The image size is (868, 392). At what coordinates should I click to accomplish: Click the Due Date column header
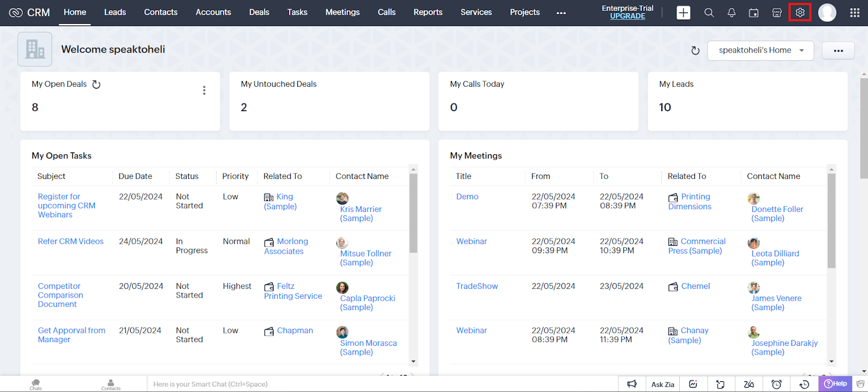pos(135,176)
